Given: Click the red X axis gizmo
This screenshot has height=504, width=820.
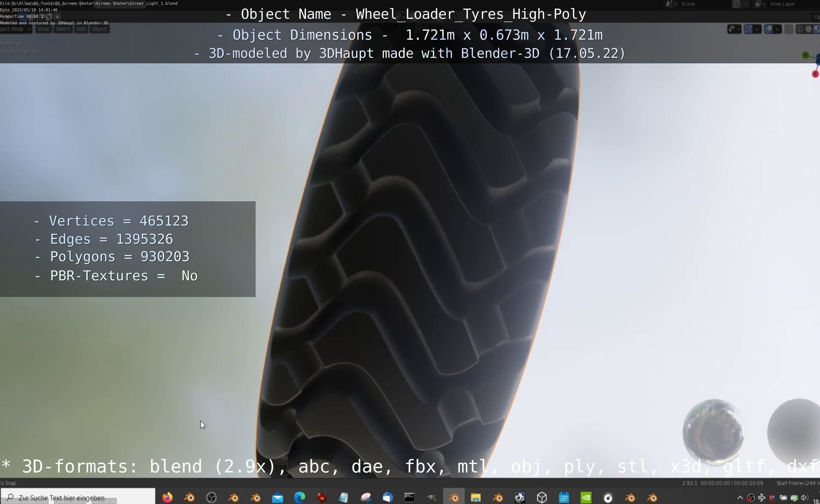Looking at the screenshot, I should click(x=816, y=74).
